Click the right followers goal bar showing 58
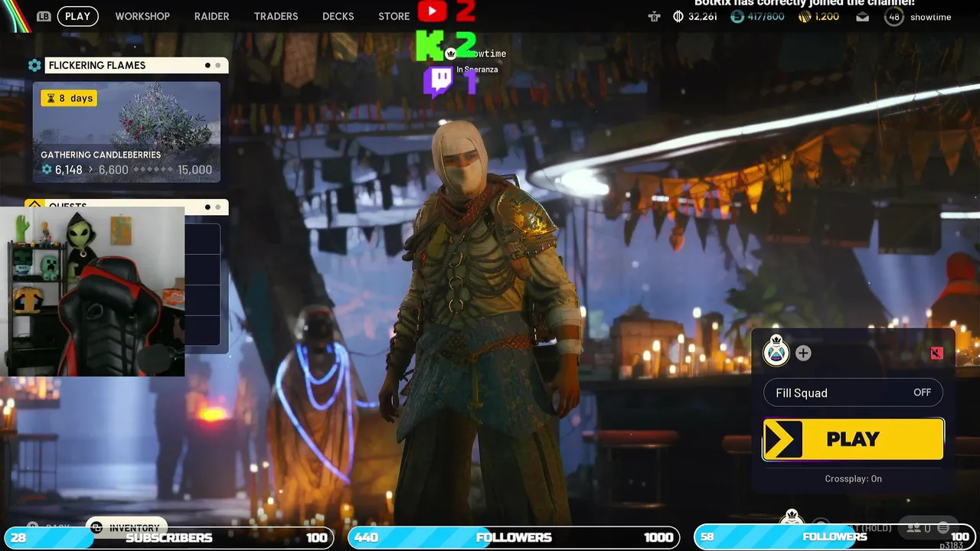Screen dimensions: 980x551 (x=835, y=537)
